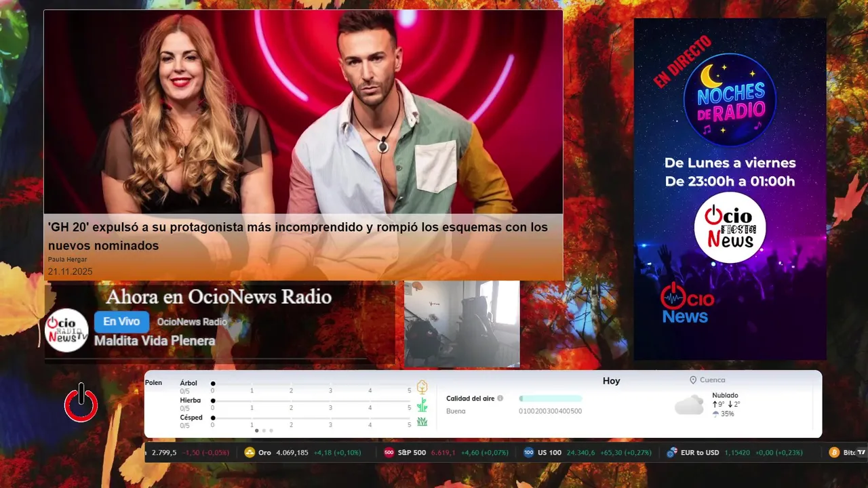The image size is (868, 488).
Task: Click the Oro ticker entry
Action: (302, 452)
